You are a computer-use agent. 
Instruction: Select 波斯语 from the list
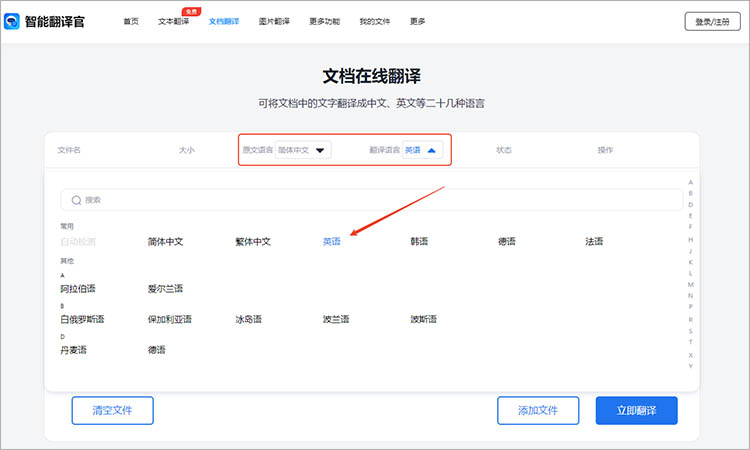(x=424, y=319)
